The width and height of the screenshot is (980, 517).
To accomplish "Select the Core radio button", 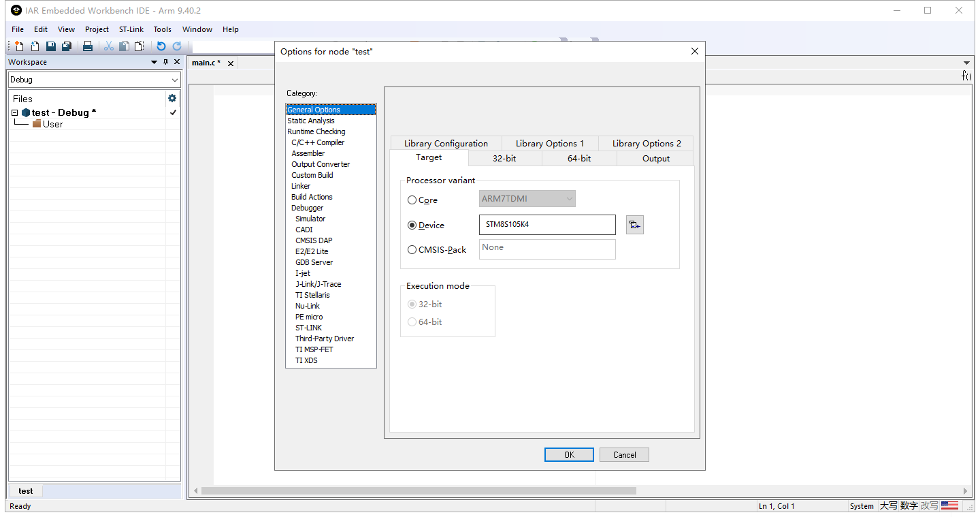I will click(x=412, y=200).
